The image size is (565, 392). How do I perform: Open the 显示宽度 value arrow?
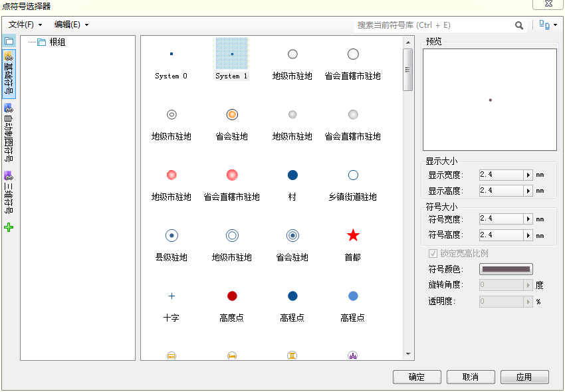[528, 175]
